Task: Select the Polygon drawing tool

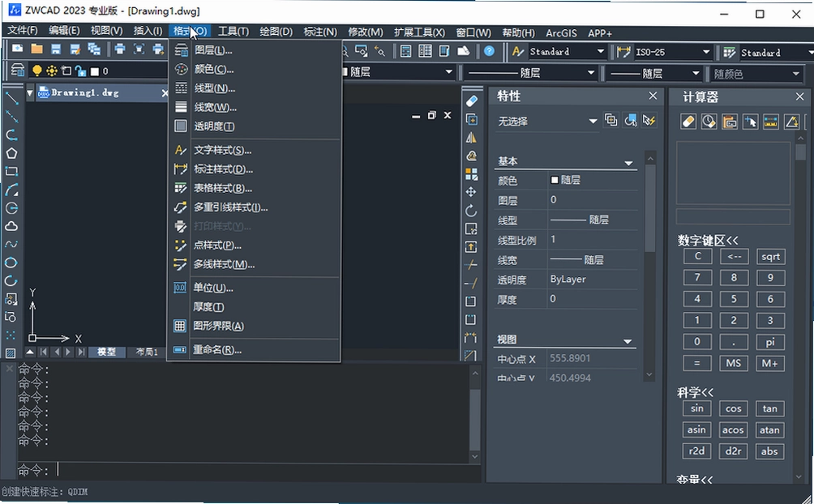Action: click(11, 153)
